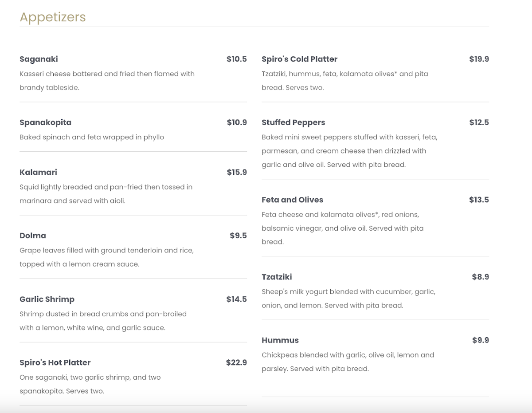Select the Saganaki menu item title
The width and height of the screenshot is (532, 413).
tap(39, 59)
